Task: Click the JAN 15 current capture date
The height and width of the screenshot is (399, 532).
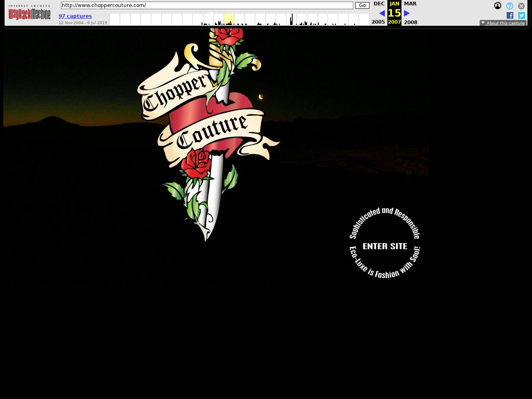Action: pyautogui.click(x=394, y=12)
